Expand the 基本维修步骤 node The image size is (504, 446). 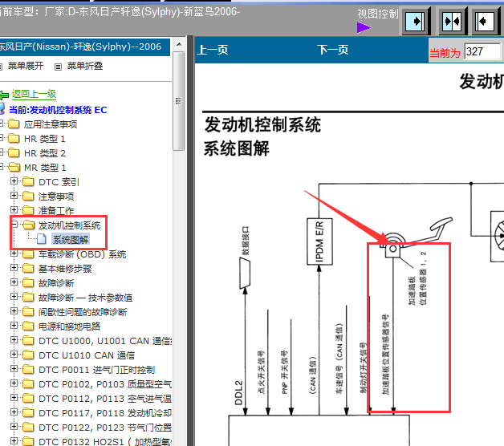(14, 268)
